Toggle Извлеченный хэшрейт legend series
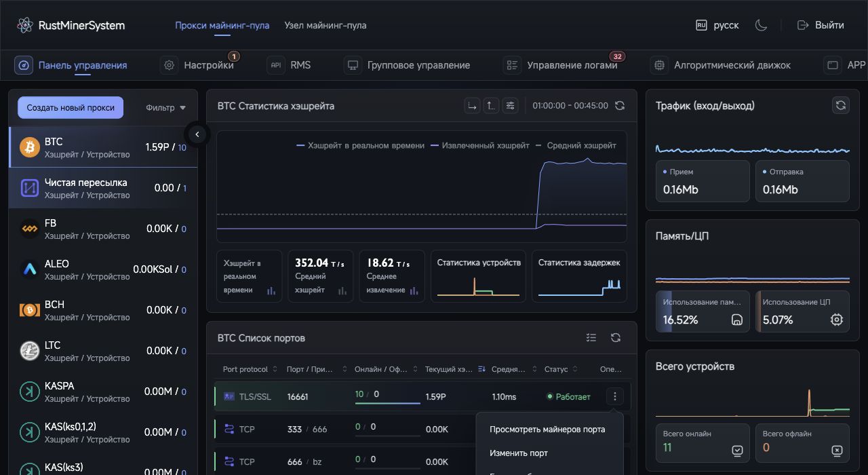Screen dimensions: 868x475 point(480,145)
